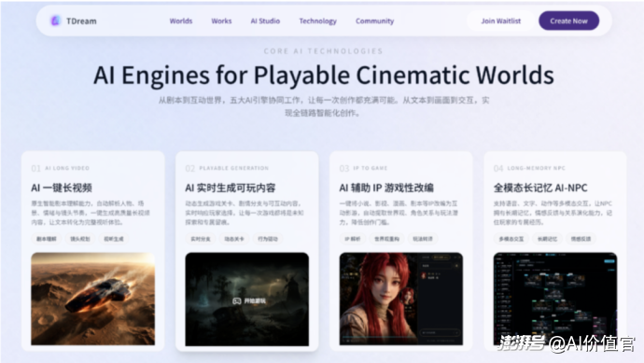Go to AI Studio nav item

click(x=265, y=21)
